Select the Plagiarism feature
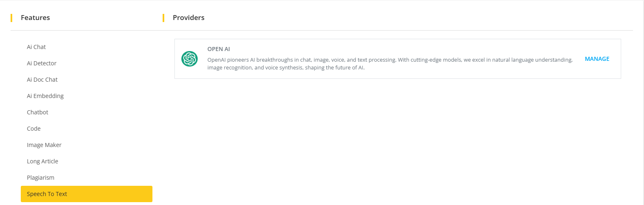This screenshot has width=644, height=205. pos(40,178)
